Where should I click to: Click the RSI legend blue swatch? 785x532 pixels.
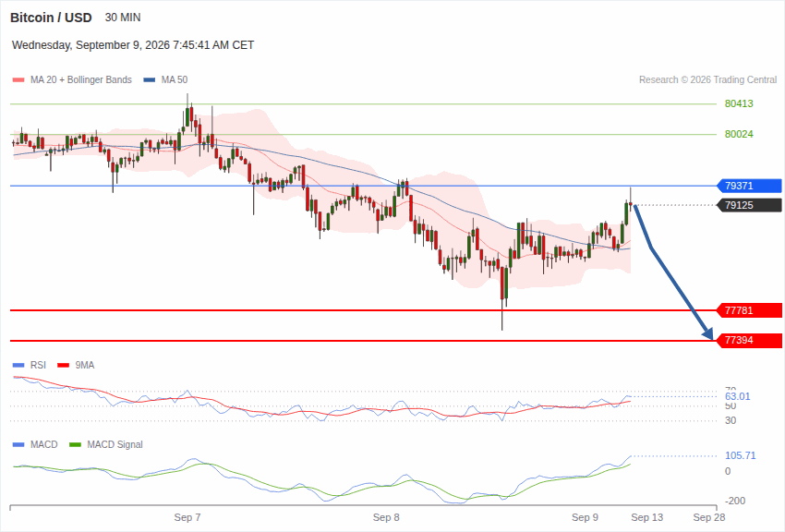[x=18, y=366]
